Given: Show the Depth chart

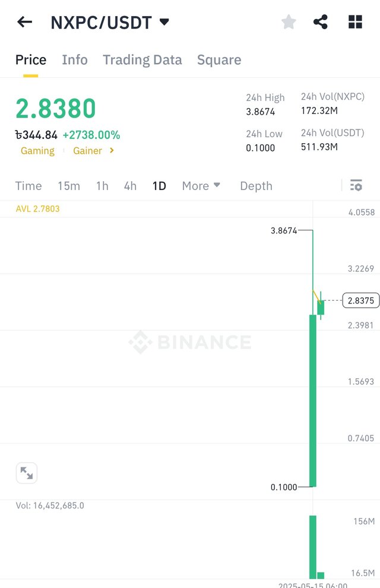Looking at the screenshot, I should point(256,186).
